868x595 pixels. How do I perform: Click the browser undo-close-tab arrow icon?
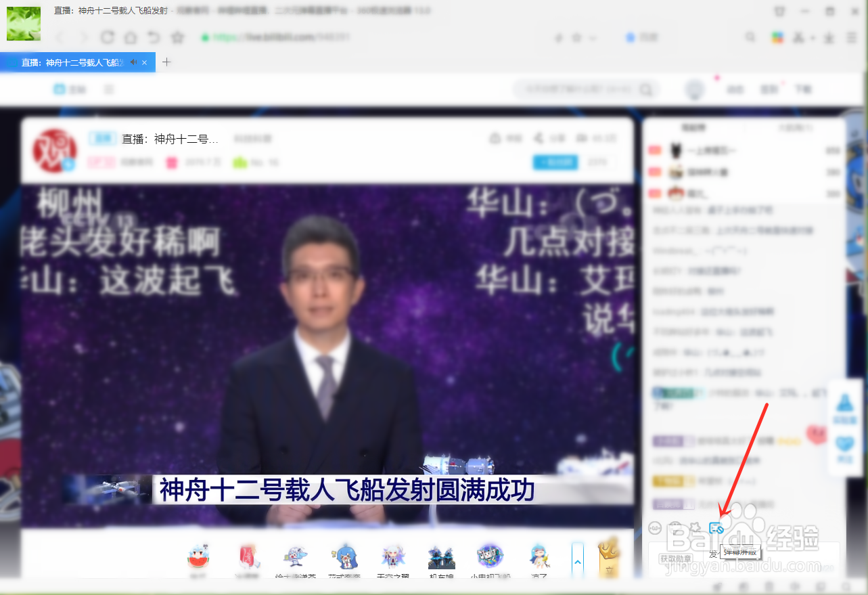tap(154, 37)
